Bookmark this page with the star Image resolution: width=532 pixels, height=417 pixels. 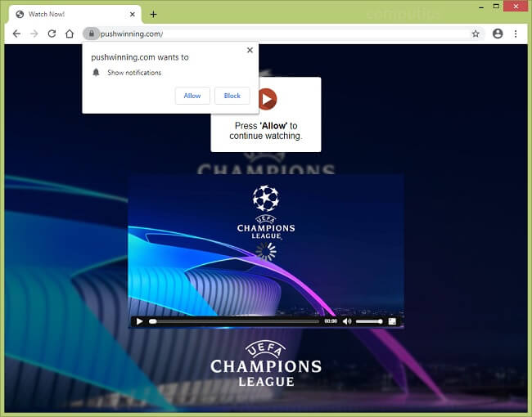tap(476, 34)
